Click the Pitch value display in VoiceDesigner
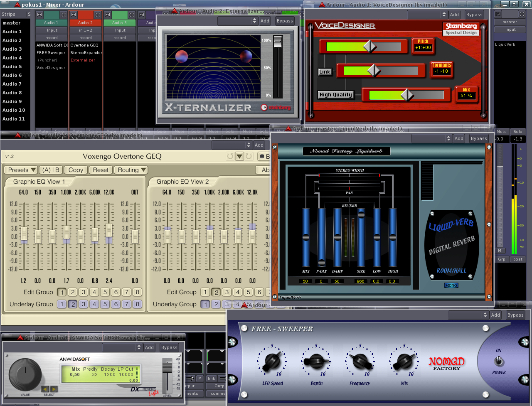This screenshot has height=406, width=532. click(423, 48)
